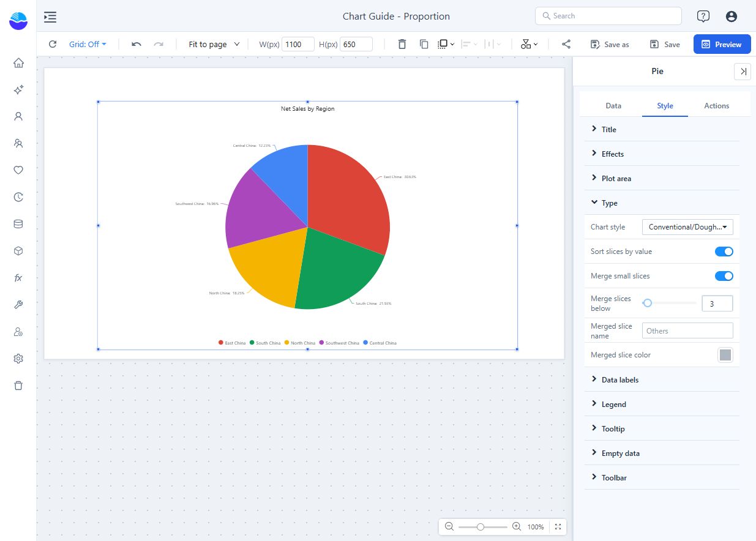Screen dimensions: 756x541
Task: Open the help question-mark icon
Action: [703, 17]
